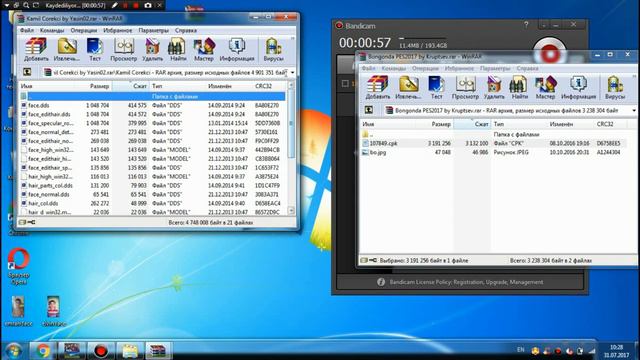Click Извлечь icon in Bongonda PES2017 WinRAR window
Viewport: 640px width, 360px height.
[408, 87]
